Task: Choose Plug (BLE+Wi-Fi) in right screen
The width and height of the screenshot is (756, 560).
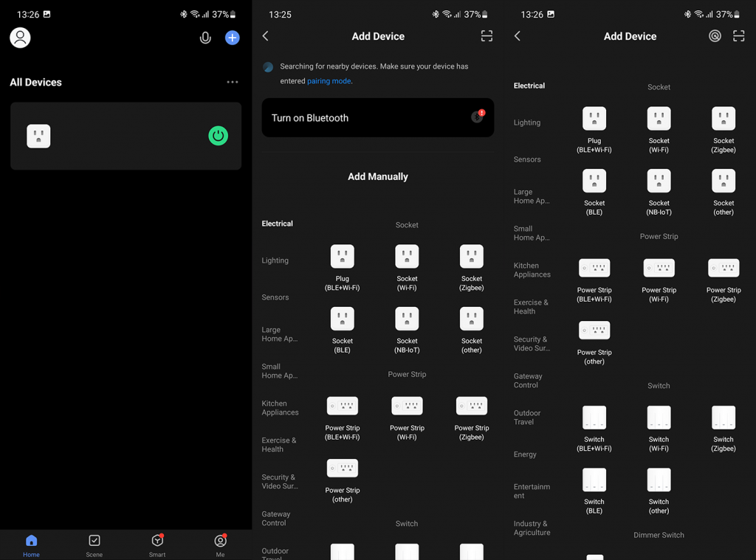Action: click(x=594, y=130)
